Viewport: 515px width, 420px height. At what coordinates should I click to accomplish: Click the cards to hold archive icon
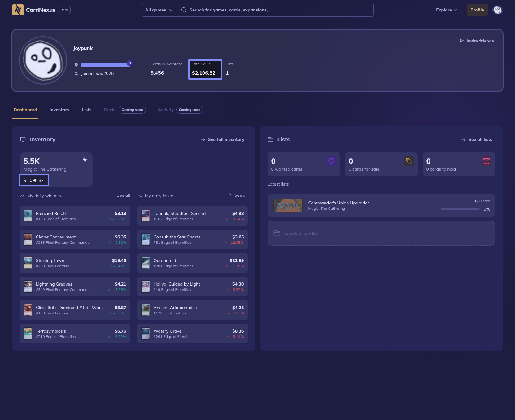[x=486, y=161]
